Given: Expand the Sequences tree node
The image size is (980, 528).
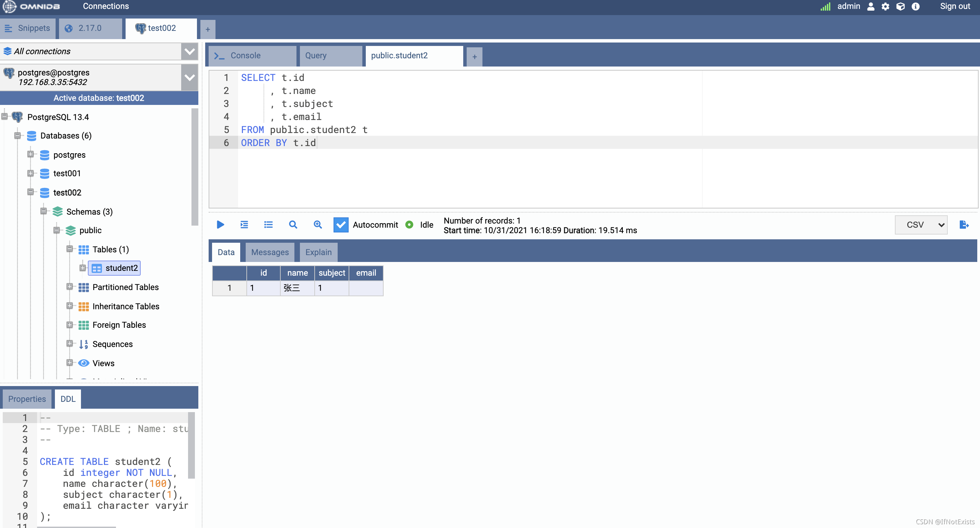Looking at the screenshot, I should click(x=69, y=344).
